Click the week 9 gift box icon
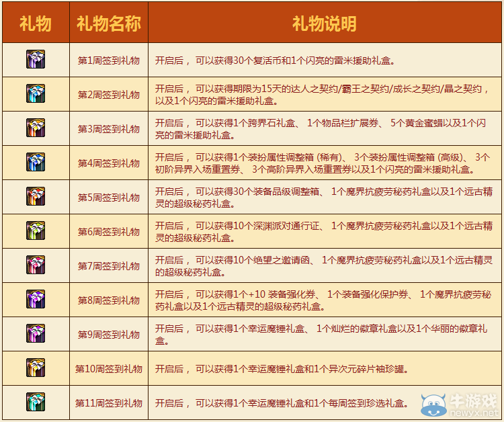Viewport: 504px width, 422px height. (36, 333)
